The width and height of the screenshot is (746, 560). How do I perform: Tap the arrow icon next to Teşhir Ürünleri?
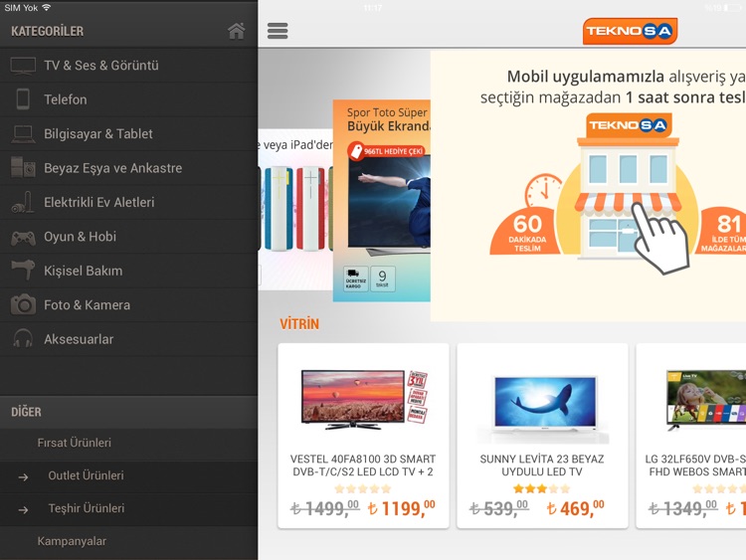point(23,509)
